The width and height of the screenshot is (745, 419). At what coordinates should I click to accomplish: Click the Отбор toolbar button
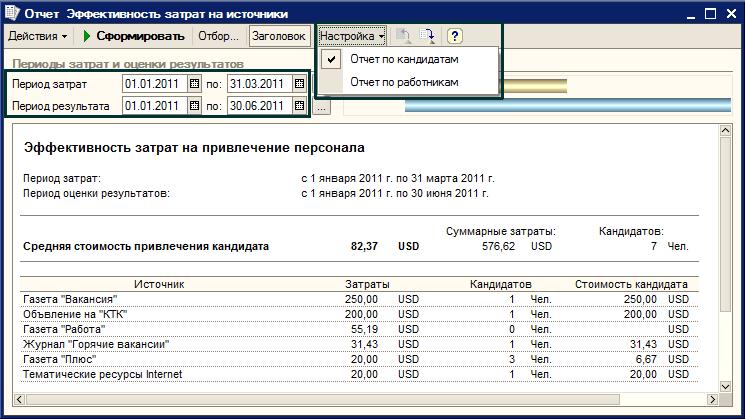click(217, 36)
